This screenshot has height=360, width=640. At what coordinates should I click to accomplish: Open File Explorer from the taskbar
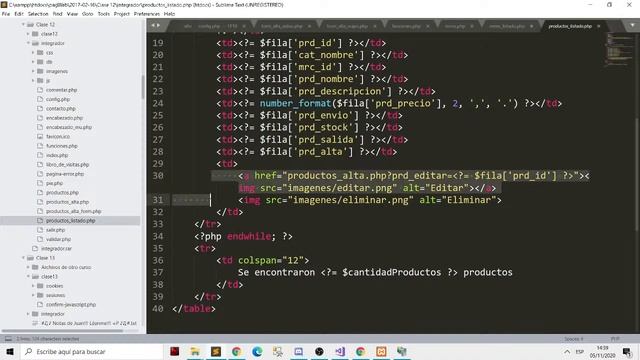(x=195, y=351)
